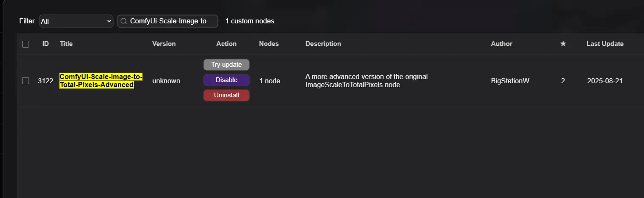Disable the Scale-Image-to-Total-Pixels node pack
The image size is (644, 198).
click(226, 80)
